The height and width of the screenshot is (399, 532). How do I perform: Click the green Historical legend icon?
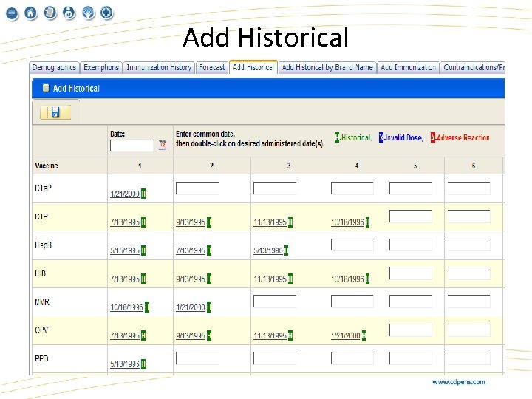point(337,137)
